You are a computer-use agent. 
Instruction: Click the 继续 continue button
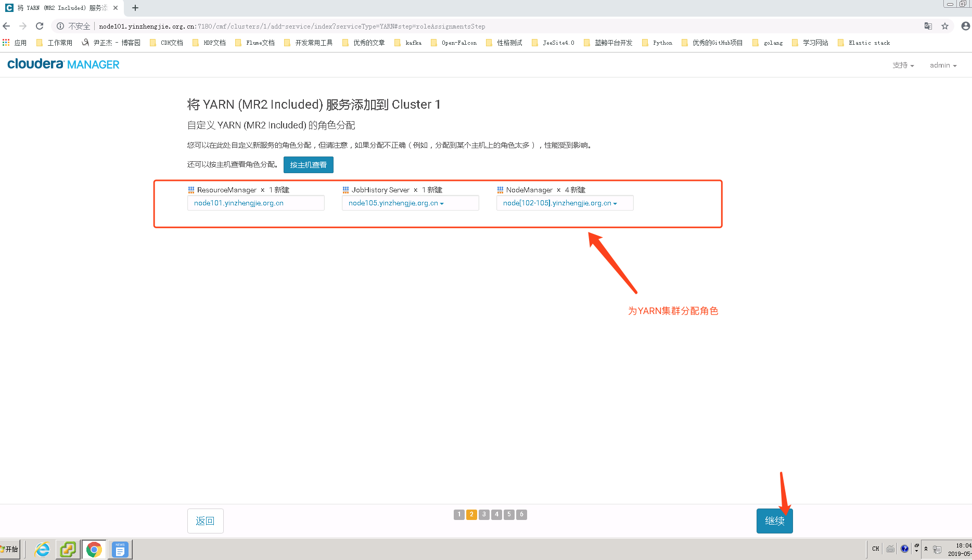click(x=775, y=521)
